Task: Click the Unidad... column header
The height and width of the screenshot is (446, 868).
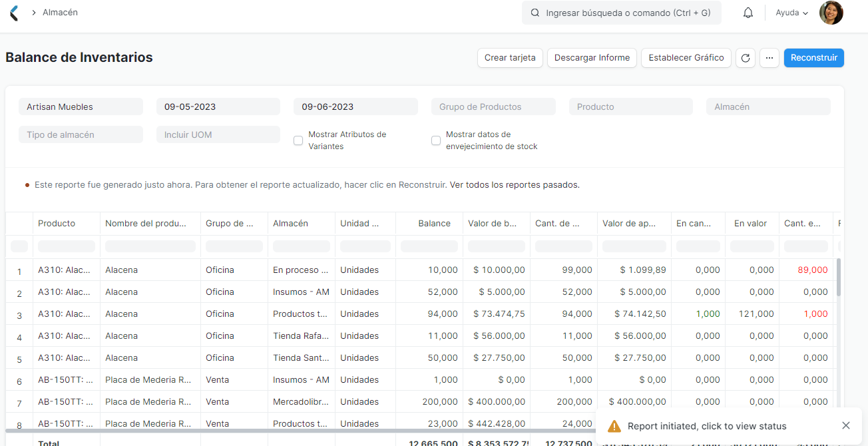Action: (365, 224)
